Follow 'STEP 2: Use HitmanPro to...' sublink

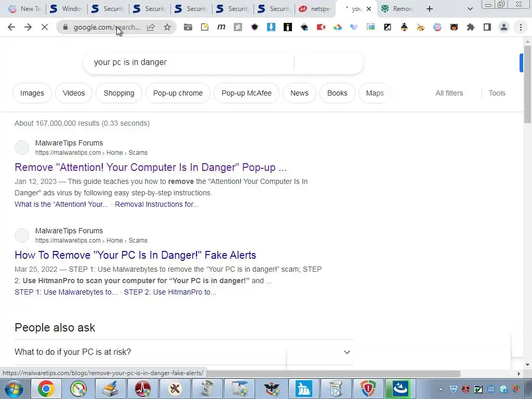click(x=170, y=292)
